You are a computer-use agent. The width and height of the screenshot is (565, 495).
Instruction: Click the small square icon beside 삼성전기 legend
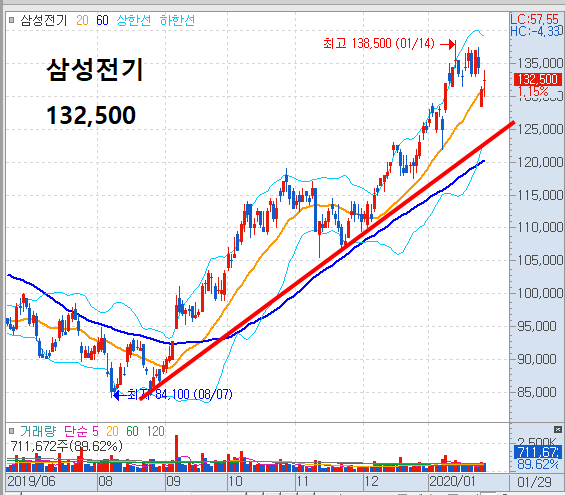[x=12, y=20]
